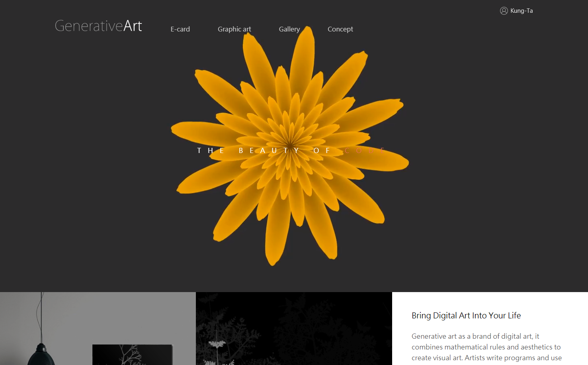Image resolution: width=588 pixels, height=365 pixels.
Task: View the dark botanical artwork thumbnail
Action: 294,328
